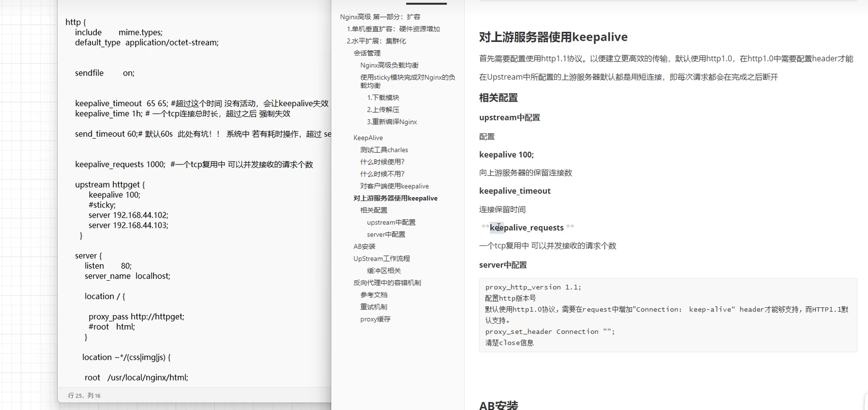Click proxy_set_header Connection line in code block

point(550,332)
